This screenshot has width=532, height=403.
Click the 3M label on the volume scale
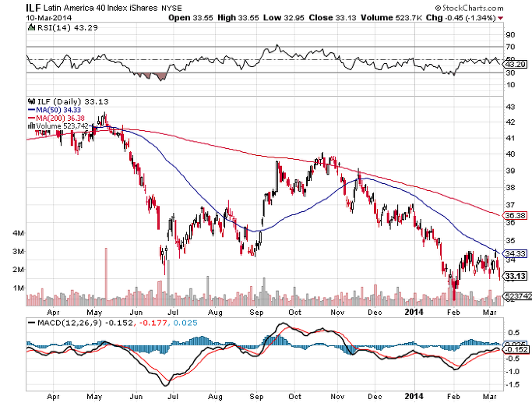coord(19,252)
